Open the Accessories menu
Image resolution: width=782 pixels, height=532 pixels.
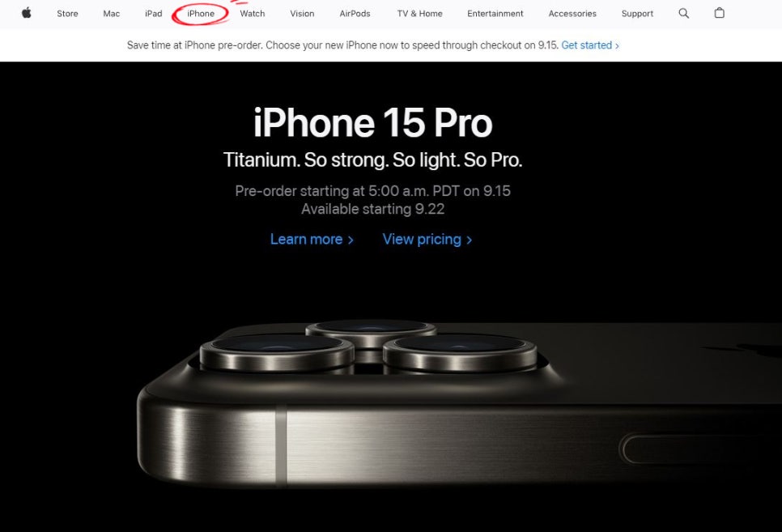572,14
